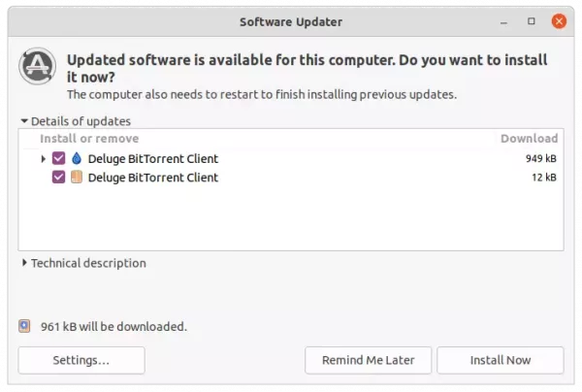Close the Software Updater window
This screenshot has width=582, height=392.
coord(559,21)
